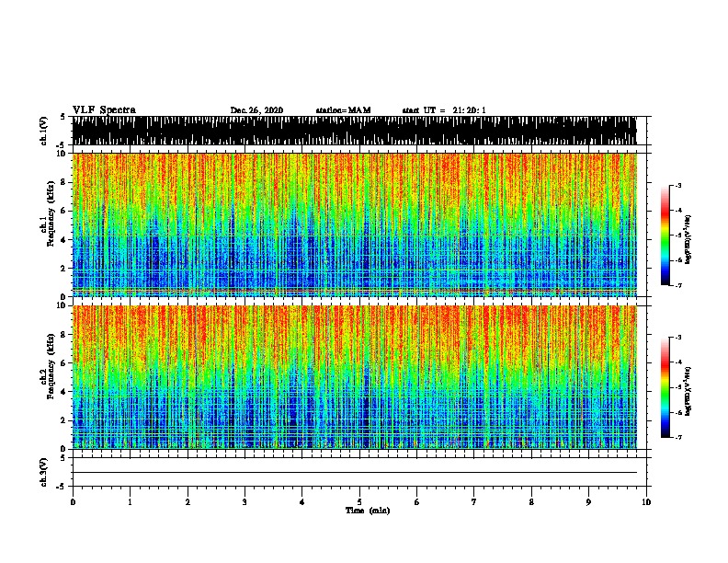Screen dimensions: 728x563
Task: Click the time axis tick label "8"
Action: [531, 502]
